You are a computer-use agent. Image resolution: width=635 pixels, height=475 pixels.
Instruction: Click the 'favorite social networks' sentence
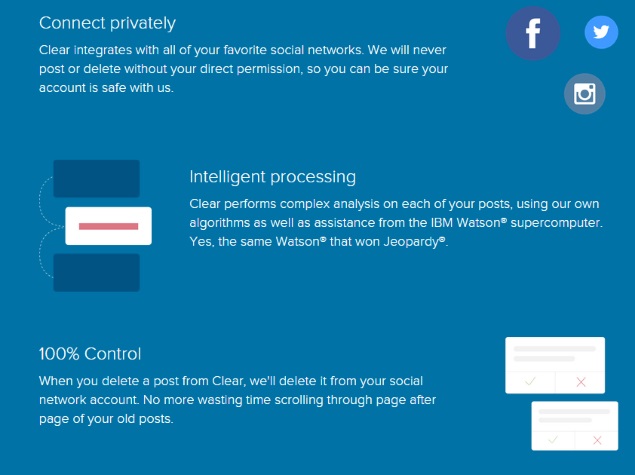pyautogui.click(x=203, y=50)
